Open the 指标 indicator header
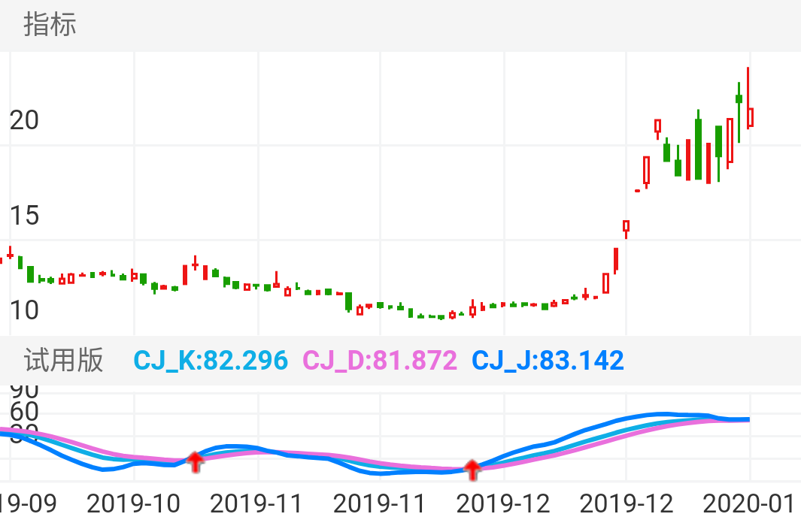 click(50, 25)
